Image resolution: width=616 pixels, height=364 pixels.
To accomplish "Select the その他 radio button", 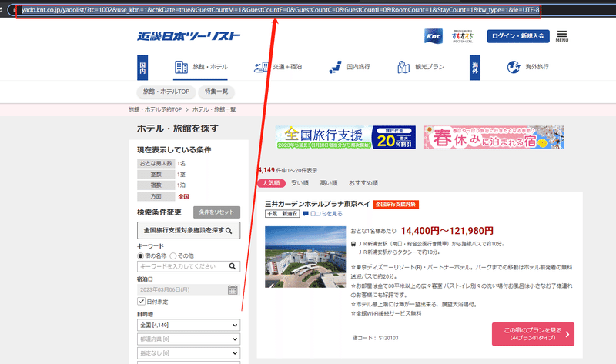I will (x=172, y=255).
